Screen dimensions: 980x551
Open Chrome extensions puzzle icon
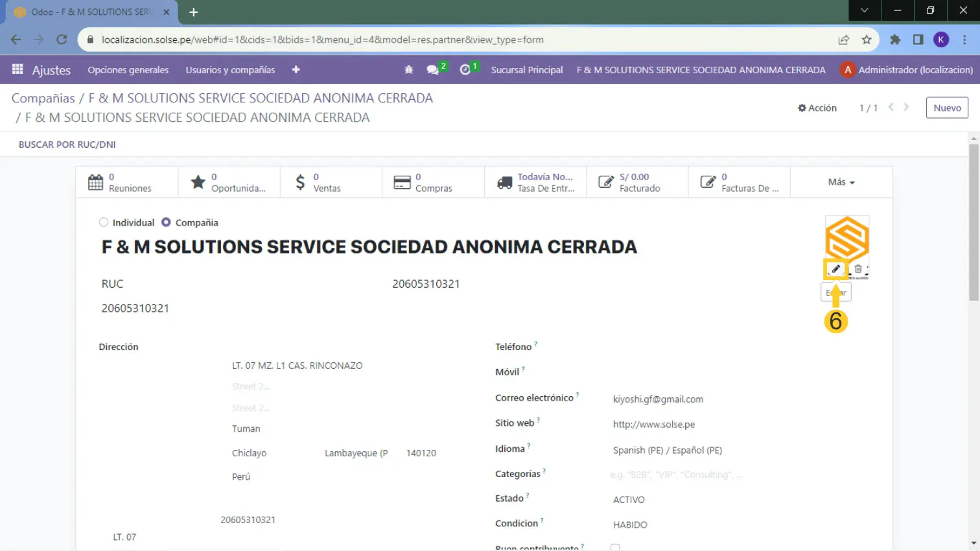coord(895,40)
